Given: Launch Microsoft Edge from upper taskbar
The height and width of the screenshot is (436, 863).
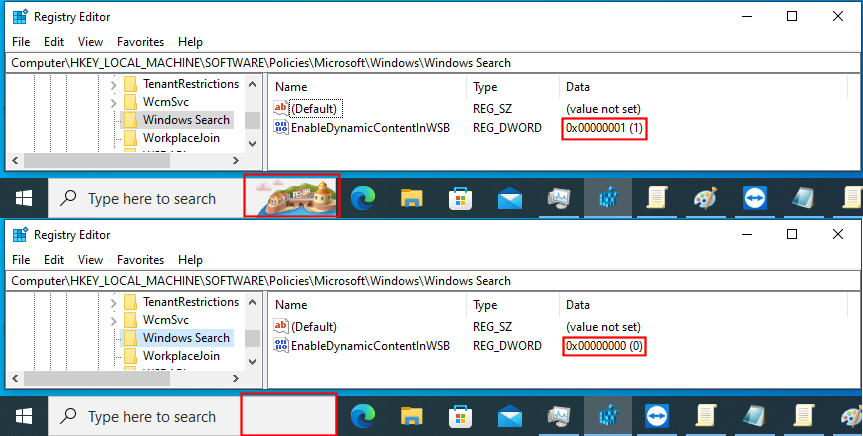Looking at the screenshot, I should 362,198.
